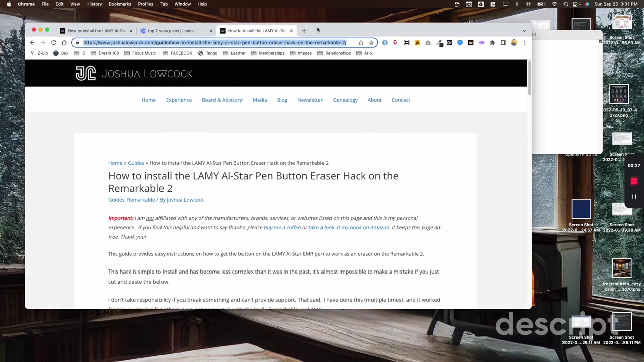Open the Taggg bookmark

click(207, 53)
